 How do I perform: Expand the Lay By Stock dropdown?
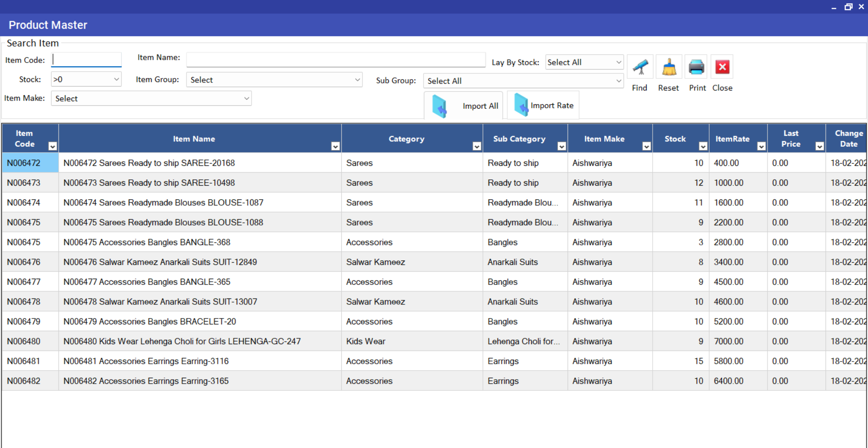[619, 62]
